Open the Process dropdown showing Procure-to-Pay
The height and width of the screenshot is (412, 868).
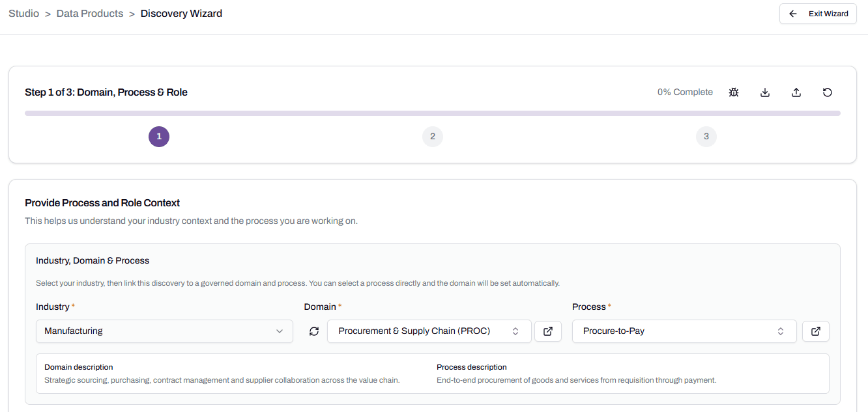pos(684,331)
